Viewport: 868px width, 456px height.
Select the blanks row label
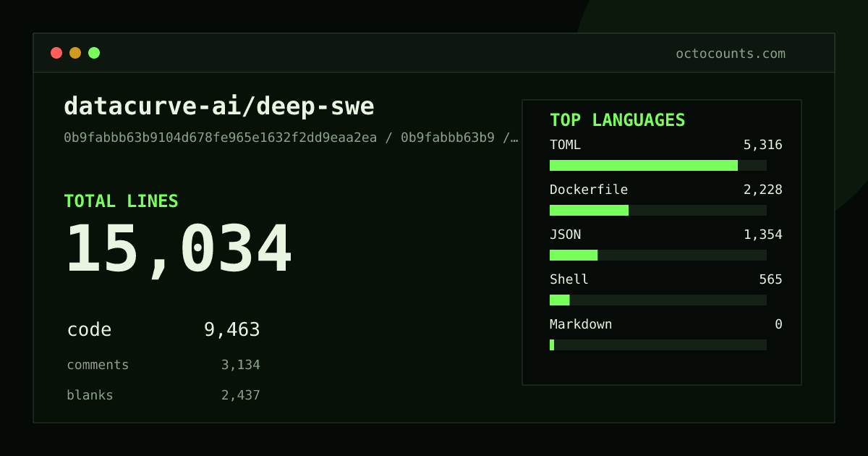[x=90, y=395]
